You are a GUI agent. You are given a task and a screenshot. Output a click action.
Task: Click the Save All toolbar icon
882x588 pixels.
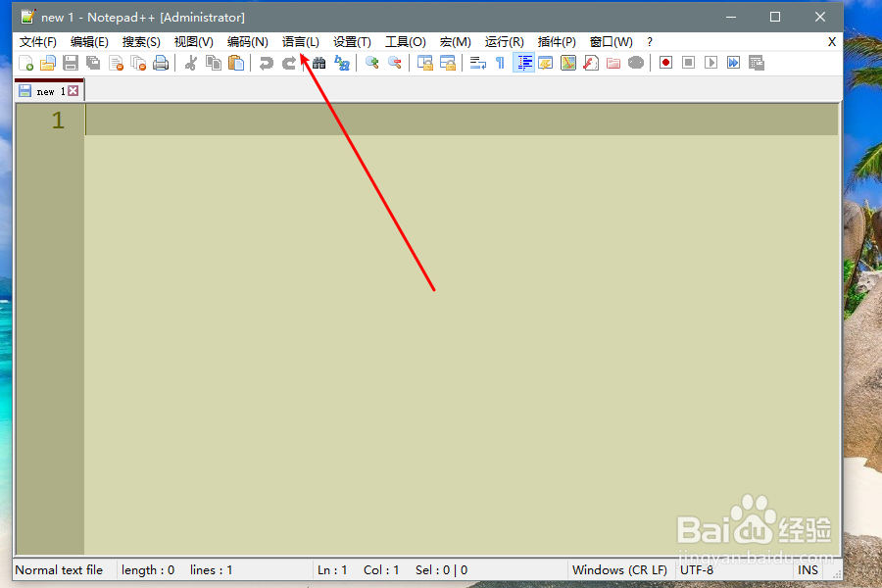pos(93,63)
